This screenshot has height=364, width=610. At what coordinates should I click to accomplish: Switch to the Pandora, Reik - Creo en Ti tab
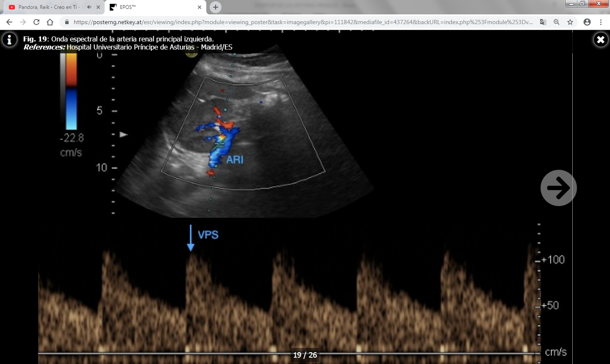coord(47,7)
